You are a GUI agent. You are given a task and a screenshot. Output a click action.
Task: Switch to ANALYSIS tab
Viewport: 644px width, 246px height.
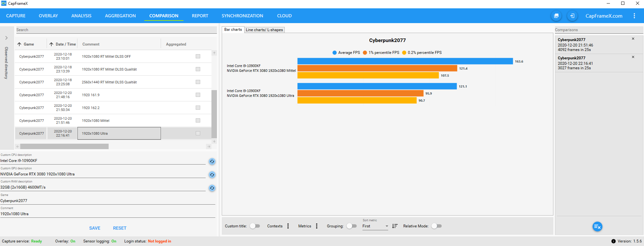click(81, 16)
